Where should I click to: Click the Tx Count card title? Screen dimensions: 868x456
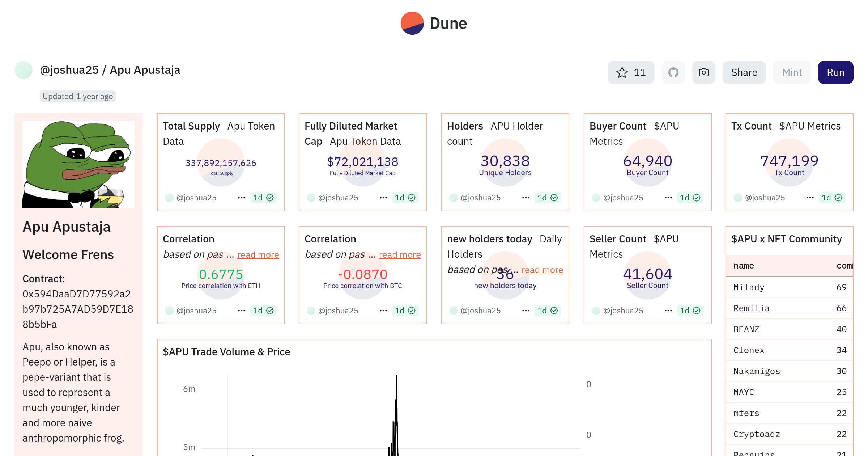pyautogui.click(x=752, y=126)
